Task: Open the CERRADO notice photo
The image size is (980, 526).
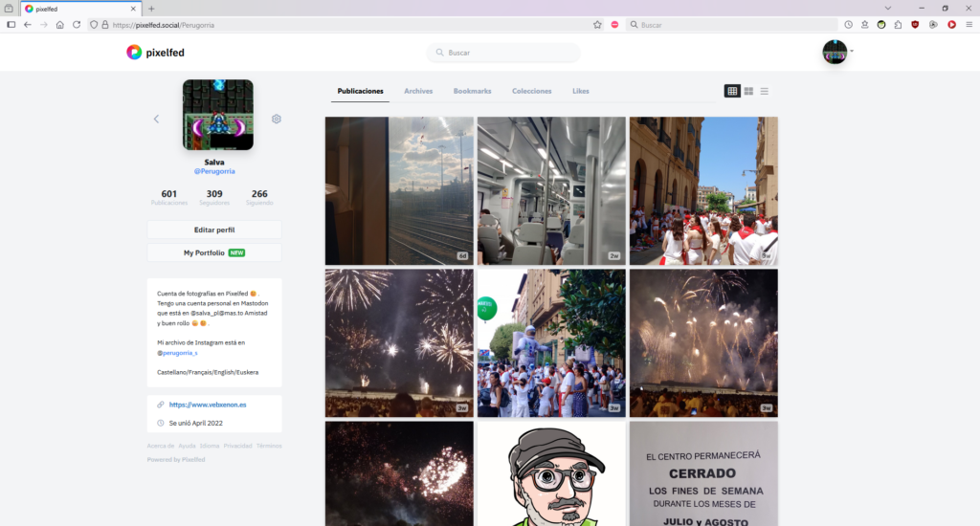Action: (x=703, y=473)
